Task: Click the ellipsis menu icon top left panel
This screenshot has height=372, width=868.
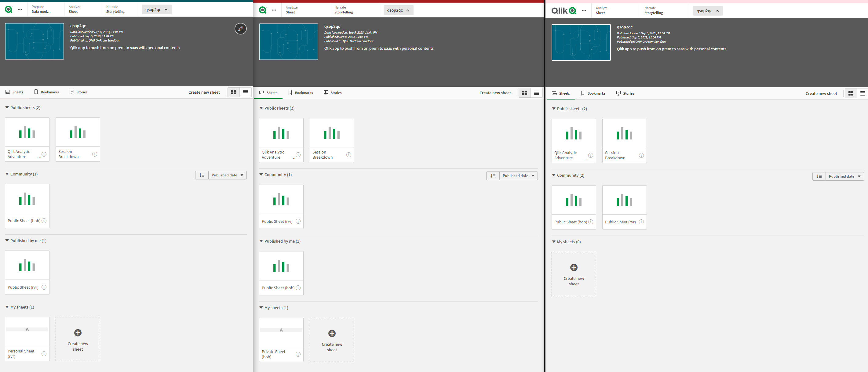Action: tap(19, 9)
